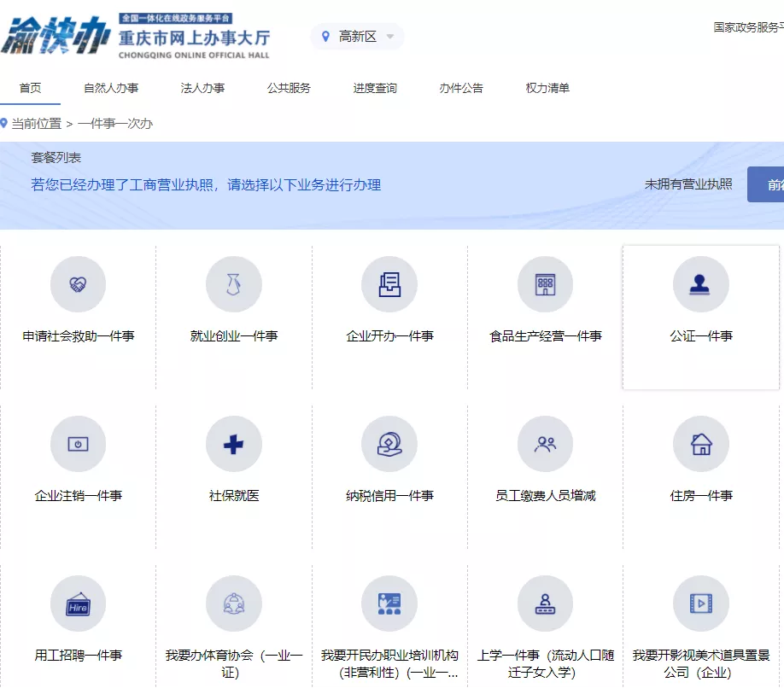Image resolution: width=784 pixels, height=688 pixels.
Task: Click the blue 前往 button beside 未拥有营业执照
Action: coord(767,184)
